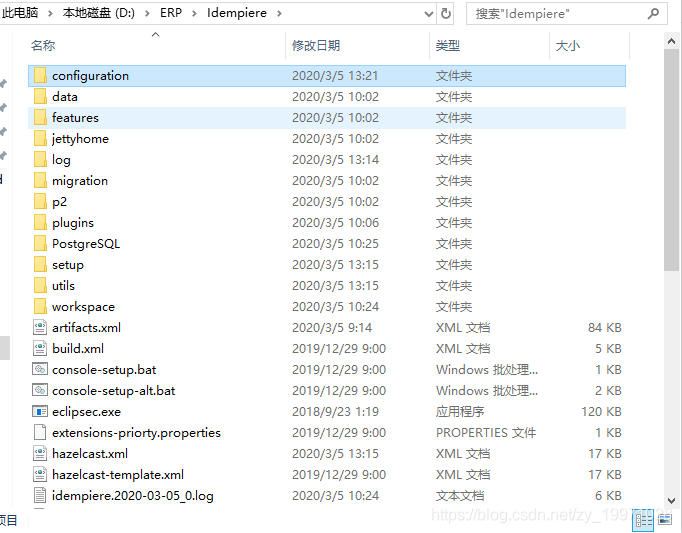Select the features folder icon

(x=40, y=117)
